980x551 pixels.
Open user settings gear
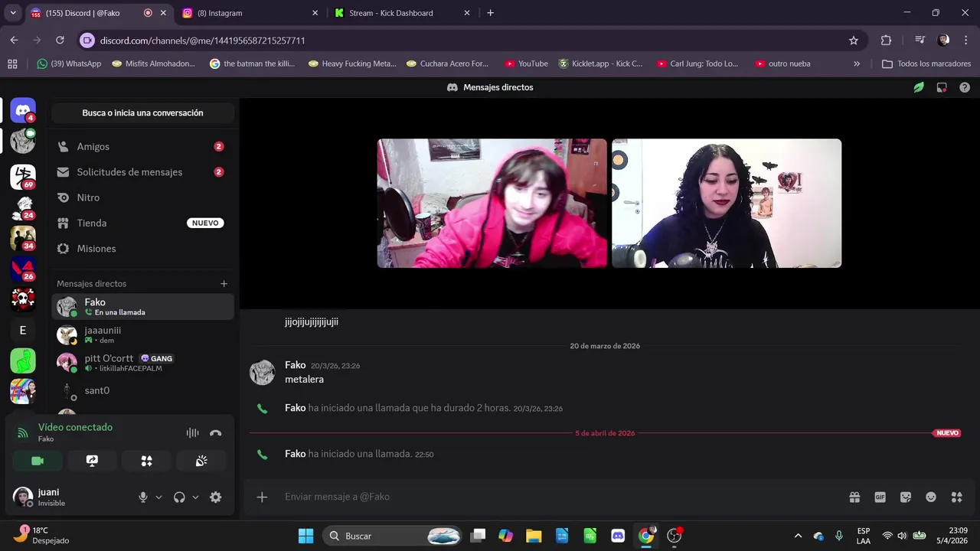tap(216, 497)
